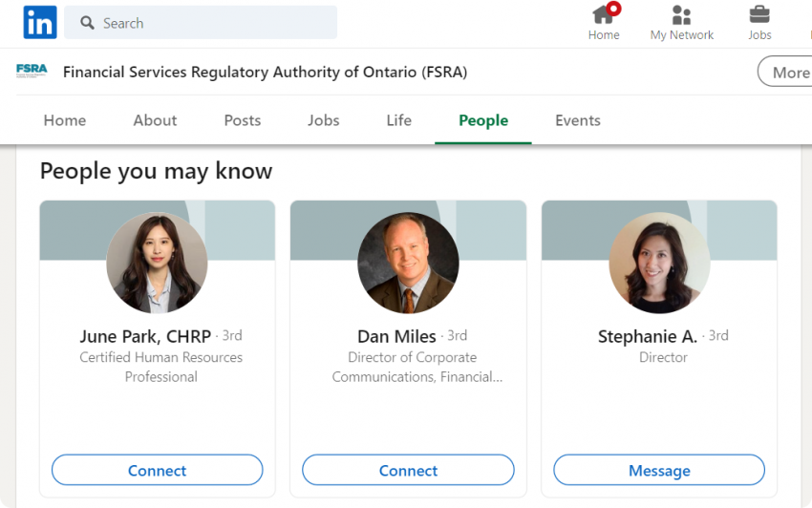The height and width of the screenshot is (508, 812).
Task: Open Dan Miles profile name link
Action: click(x=396, y=336)
